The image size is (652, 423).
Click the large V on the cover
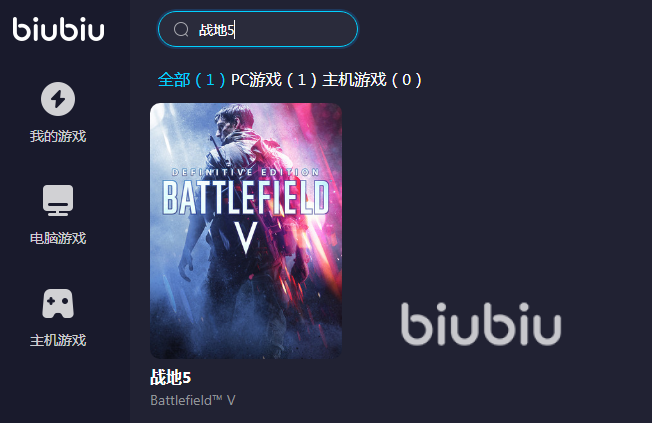point(246,237)
